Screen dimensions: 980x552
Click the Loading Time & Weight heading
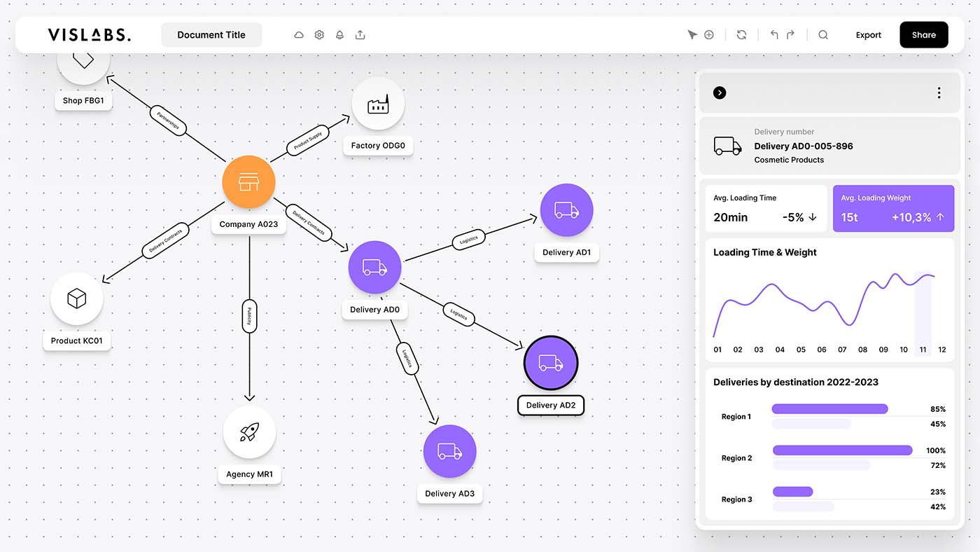click(x=765, y=252)
